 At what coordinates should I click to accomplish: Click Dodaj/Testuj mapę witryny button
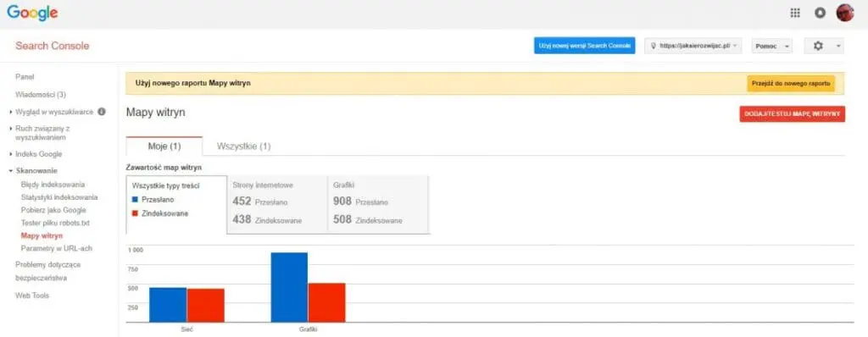pos(793,114)
